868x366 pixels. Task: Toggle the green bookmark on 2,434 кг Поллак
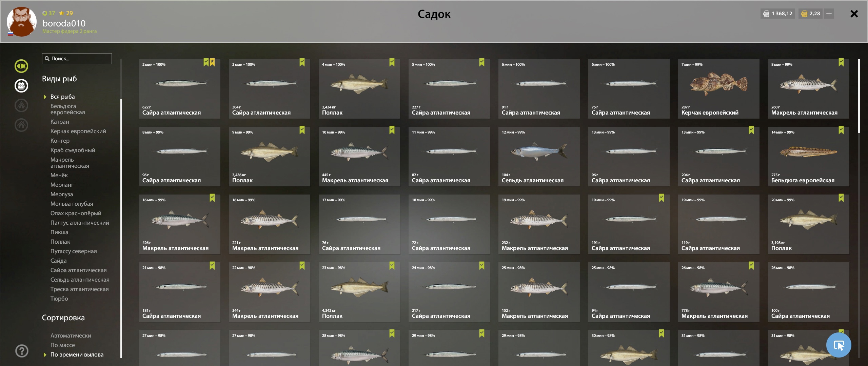(392, 62)
